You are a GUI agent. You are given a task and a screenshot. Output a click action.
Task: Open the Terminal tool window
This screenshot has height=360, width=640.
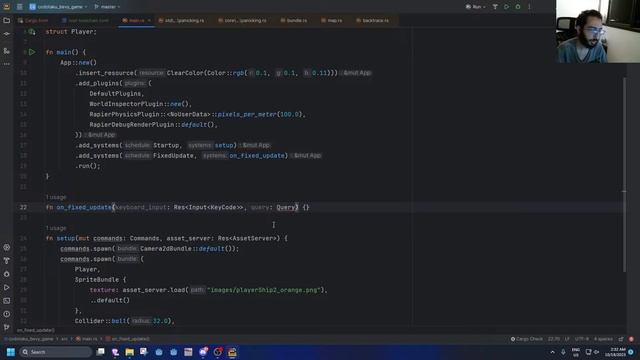(x=7, y=301)
